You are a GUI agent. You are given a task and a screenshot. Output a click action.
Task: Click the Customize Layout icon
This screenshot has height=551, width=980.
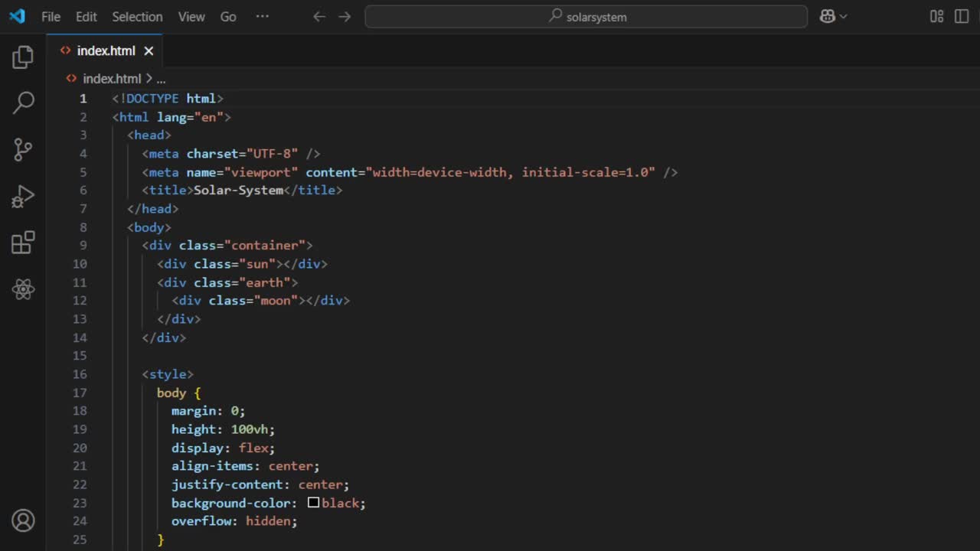pos(936,17)
